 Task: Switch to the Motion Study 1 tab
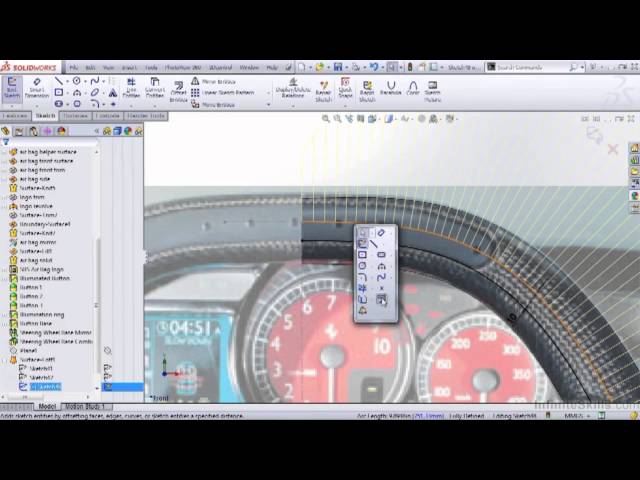[x=85, y=407]
